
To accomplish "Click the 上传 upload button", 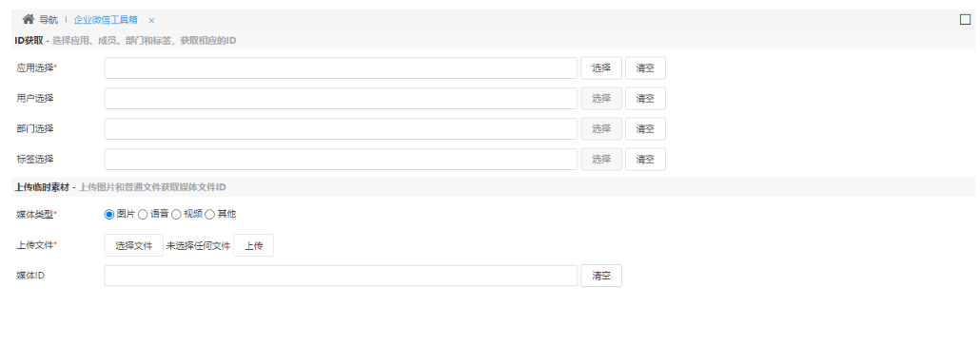I will 253,246.
